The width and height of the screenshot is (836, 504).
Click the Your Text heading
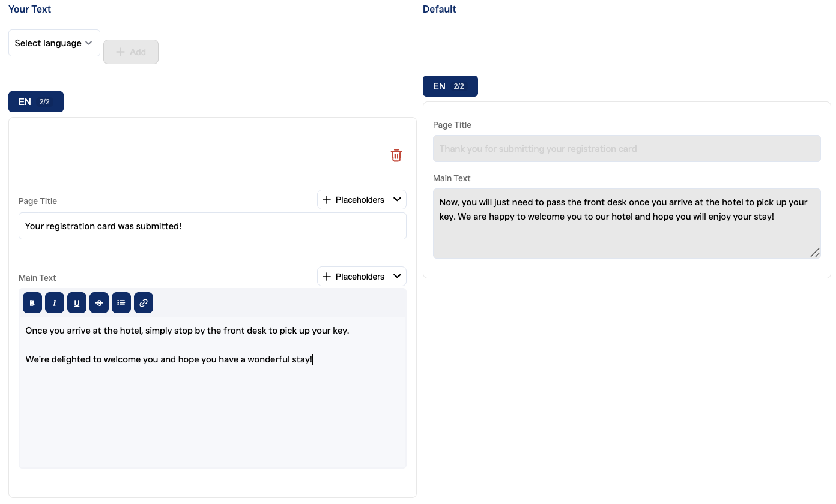click(30, 10)
